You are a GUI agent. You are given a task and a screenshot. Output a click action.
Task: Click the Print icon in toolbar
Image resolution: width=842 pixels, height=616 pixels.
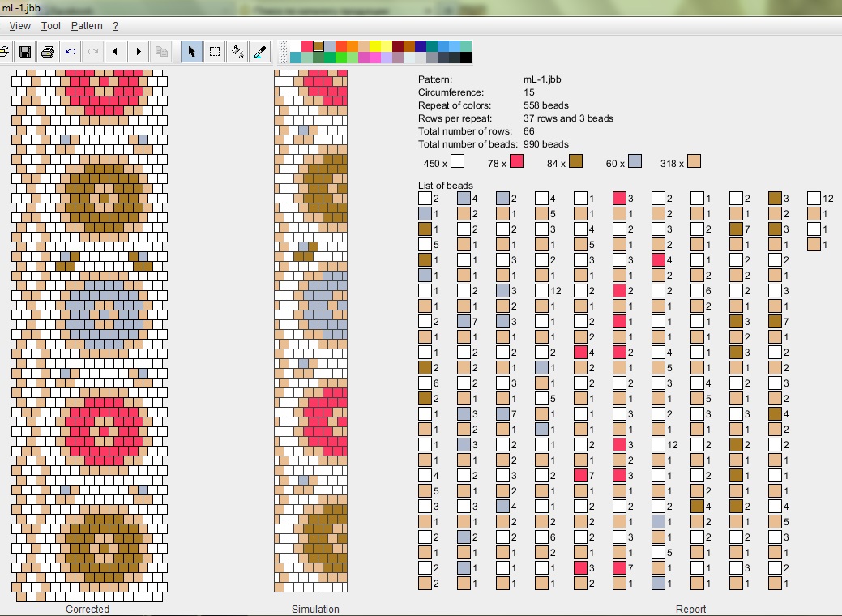48,52
